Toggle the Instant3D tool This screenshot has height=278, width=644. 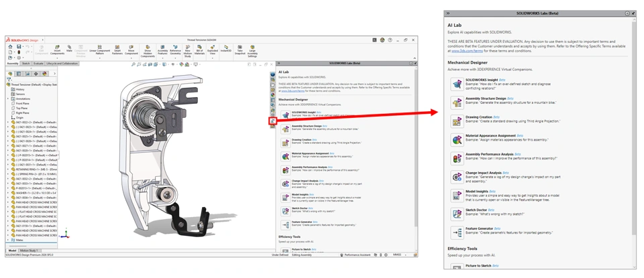tap(226, 48)
